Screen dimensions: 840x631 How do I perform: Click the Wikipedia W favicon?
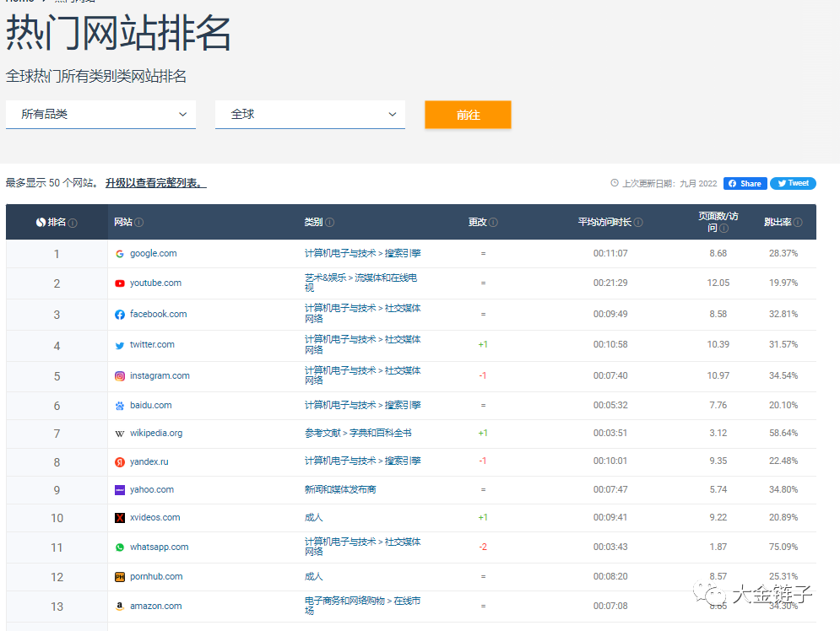coord(120,434)
